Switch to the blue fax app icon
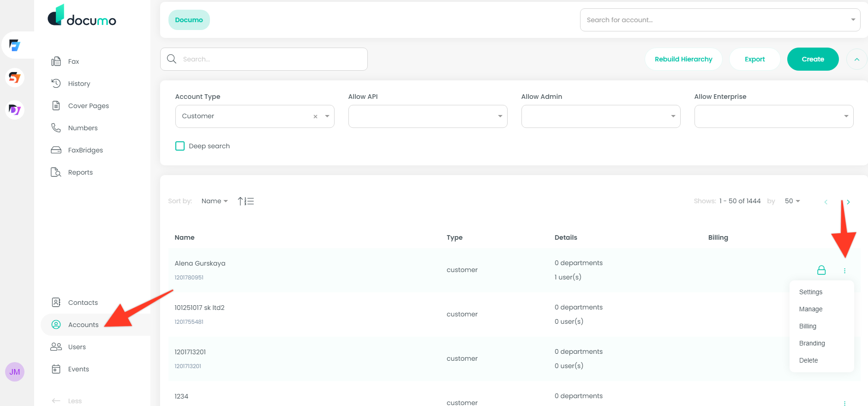Viewport: 868px width, 406px height. tap(15, 45)
